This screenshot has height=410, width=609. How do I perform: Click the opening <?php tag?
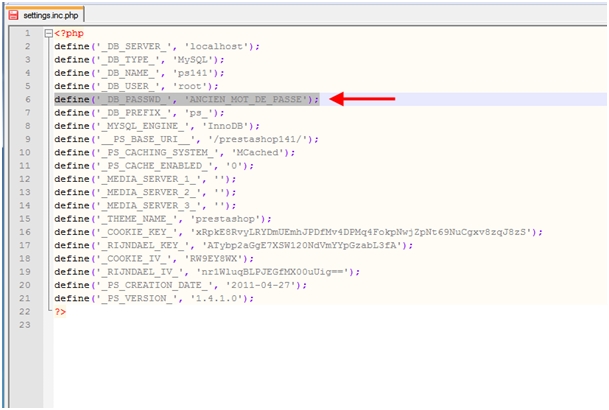coord(69,33)
